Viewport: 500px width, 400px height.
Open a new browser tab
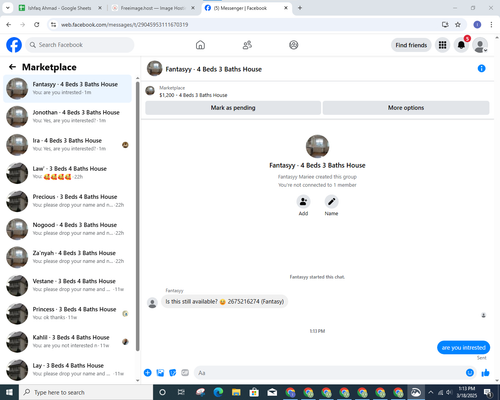click(x=300, y=8)
